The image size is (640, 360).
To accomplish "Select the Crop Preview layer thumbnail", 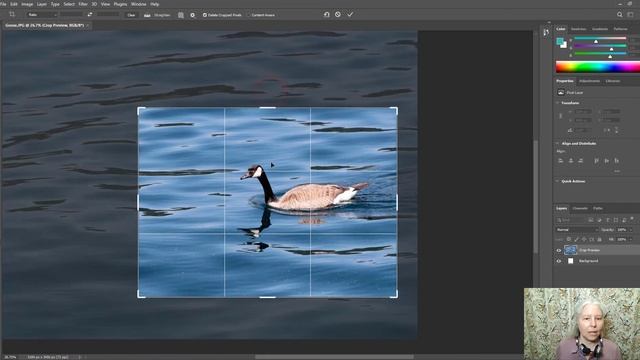I will (570, 250).
